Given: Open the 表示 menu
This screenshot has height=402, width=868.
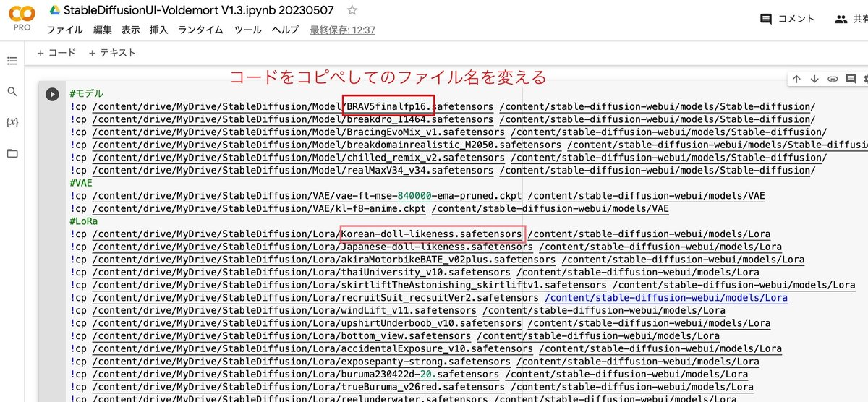Looking at the screenshot, I should [x=131, y=30].
